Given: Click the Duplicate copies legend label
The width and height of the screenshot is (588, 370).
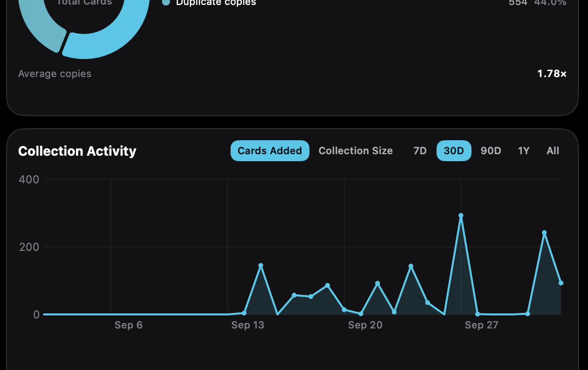Looking at the screenshot, I should tap(216, 3).
